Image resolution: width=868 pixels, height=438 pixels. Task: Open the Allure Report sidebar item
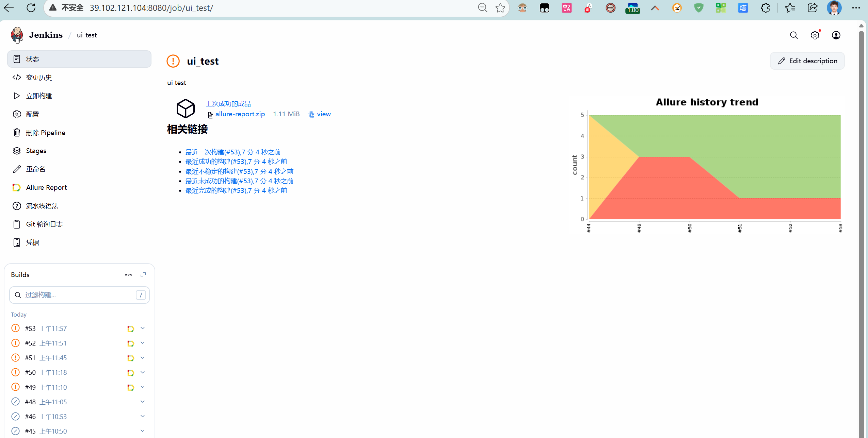click(x=46, y=188)
